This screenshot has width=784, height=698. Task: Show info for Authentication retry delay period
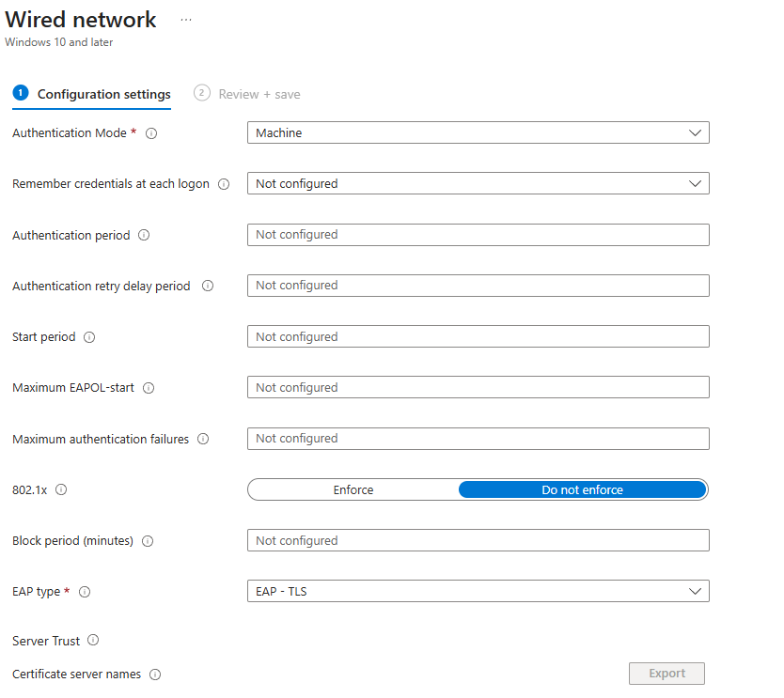click(208, 286)
